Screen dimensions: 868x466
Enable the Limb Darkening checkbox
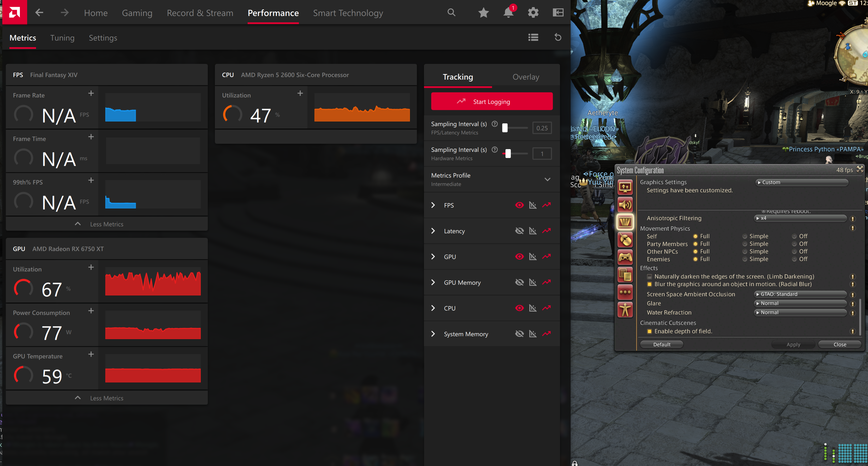(x=649, y=276)
